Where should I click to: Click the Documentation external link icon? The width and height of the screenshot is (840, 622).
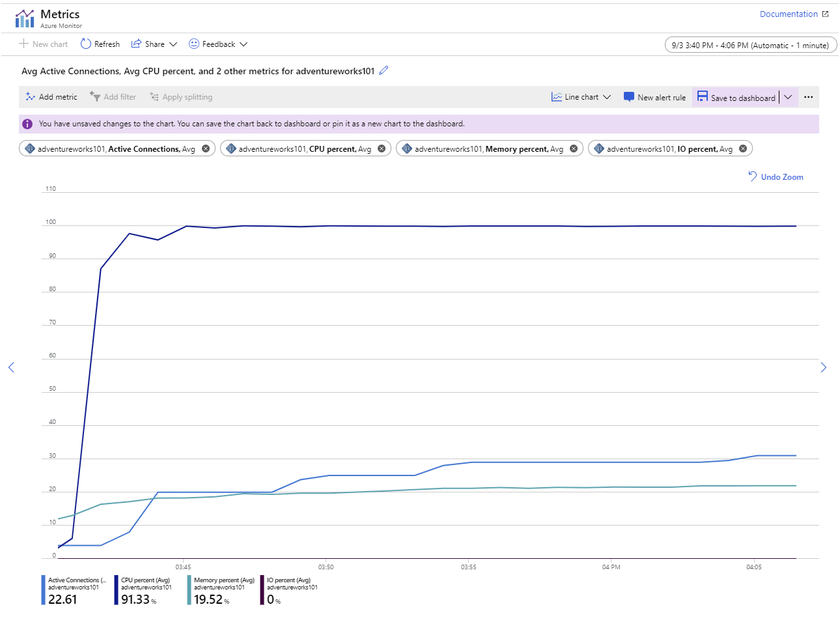826,14
